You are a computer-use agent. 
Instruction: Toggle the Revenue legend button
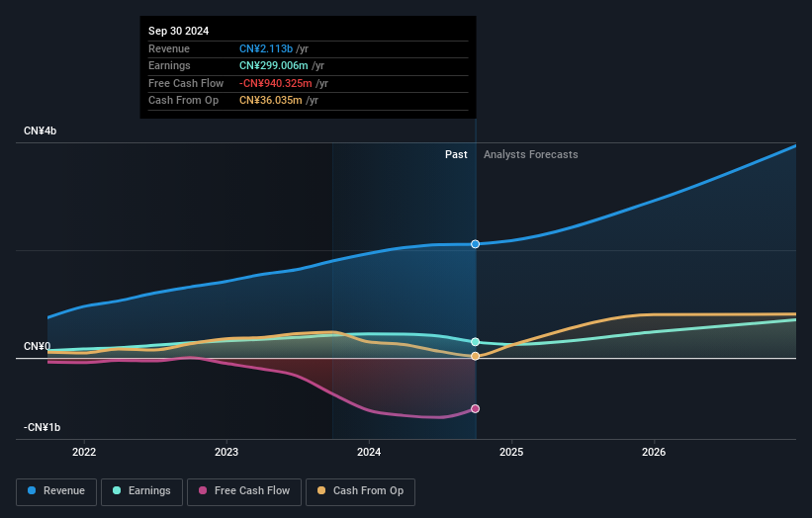56,491
